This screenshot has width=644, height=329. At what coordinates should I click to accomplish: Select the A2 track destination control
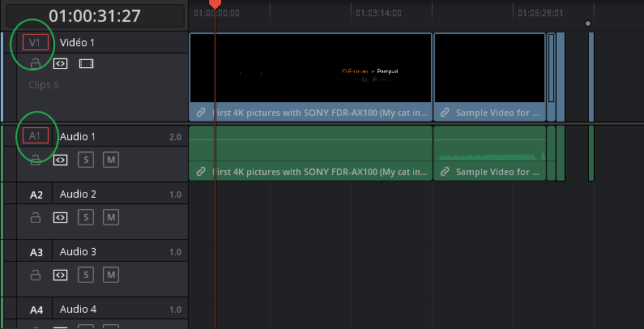click(36, 194)
